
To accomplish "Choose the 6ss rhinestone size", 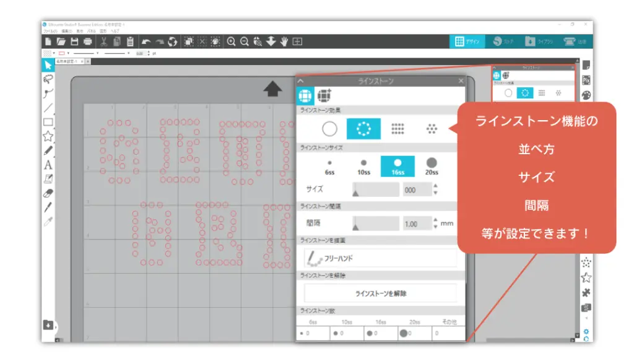I will [329, 166].
